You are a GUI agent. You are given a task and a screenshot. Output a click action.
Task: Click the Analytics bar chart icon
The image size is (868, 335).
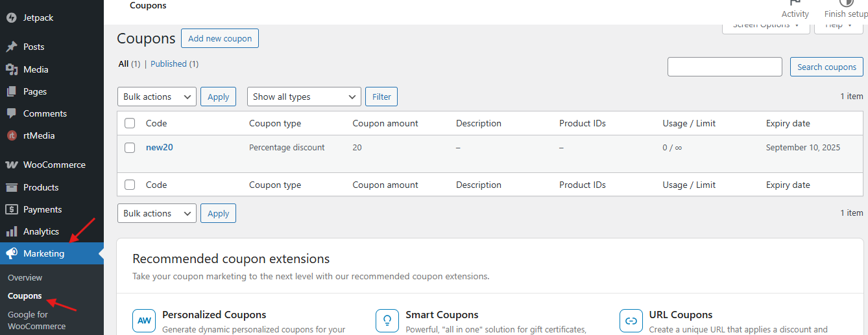[x=12, y=231]
